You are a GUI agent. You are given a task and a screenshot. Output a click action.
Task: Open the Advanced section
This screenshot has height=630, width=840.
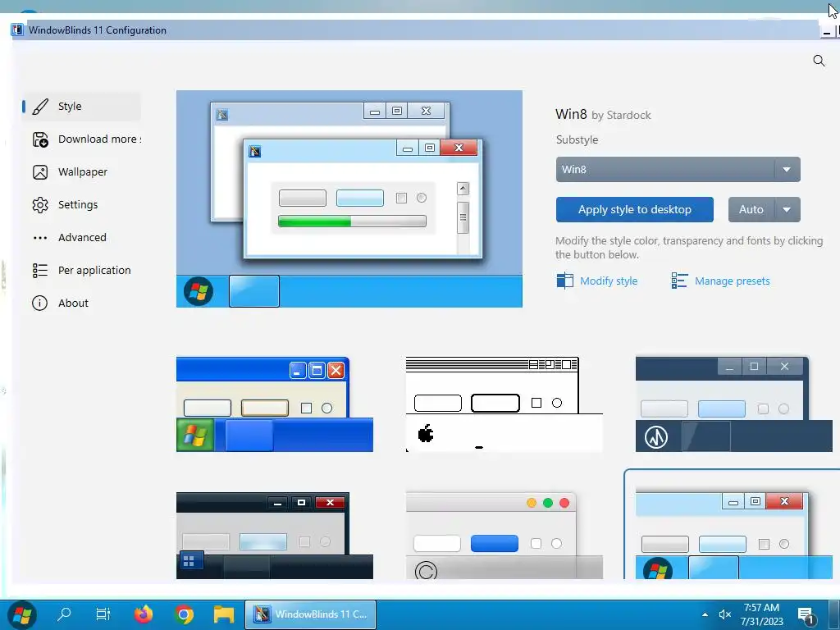(x=82, y=237)
